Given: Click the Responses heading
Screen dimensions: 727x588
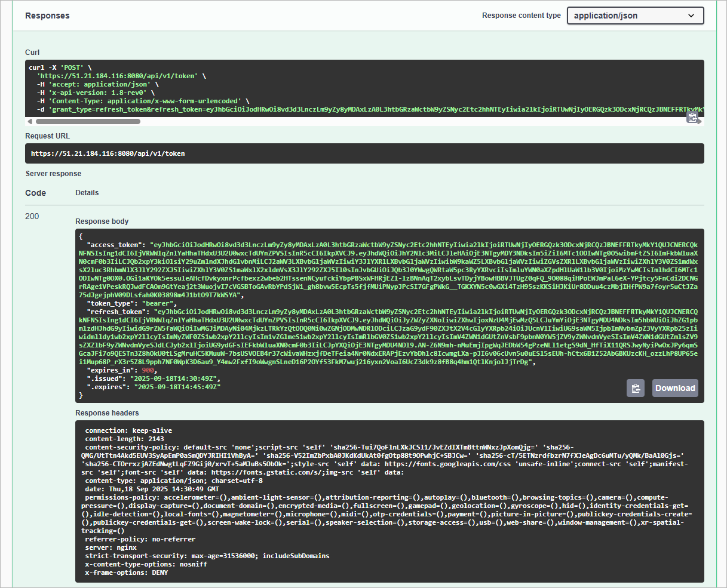Looking at the screenshot, I should [x=47, y=16].
